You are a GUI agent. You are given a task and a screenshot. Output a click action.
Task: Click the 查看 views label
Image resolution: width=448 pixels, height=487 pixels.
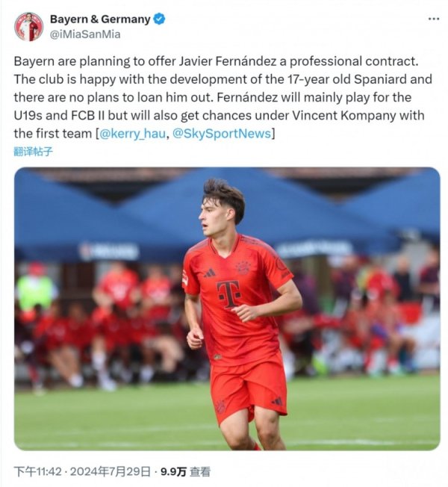coord(200,472)
